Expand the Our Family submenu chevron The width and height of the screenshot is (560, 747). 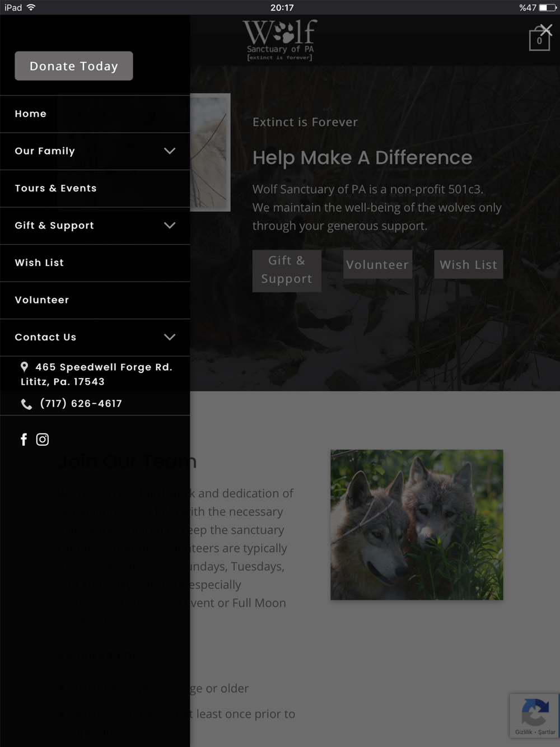coord(170,151)
